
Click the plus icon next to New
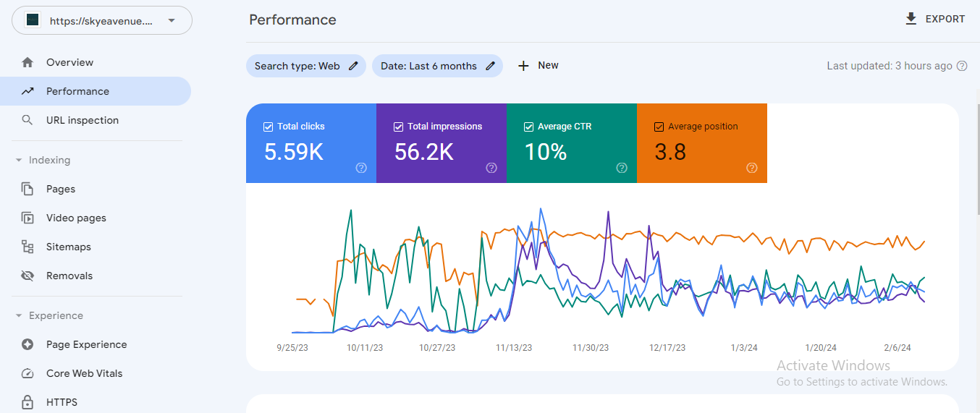[523, 66]
